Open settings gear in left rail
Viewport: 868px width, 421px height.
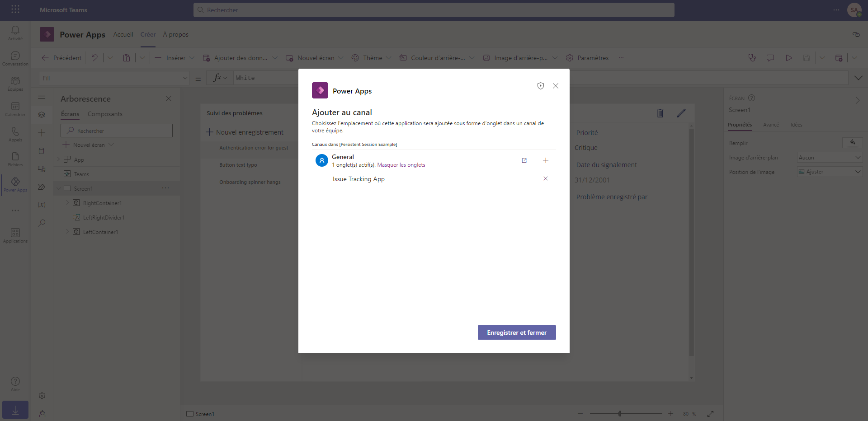pos(42,396)
